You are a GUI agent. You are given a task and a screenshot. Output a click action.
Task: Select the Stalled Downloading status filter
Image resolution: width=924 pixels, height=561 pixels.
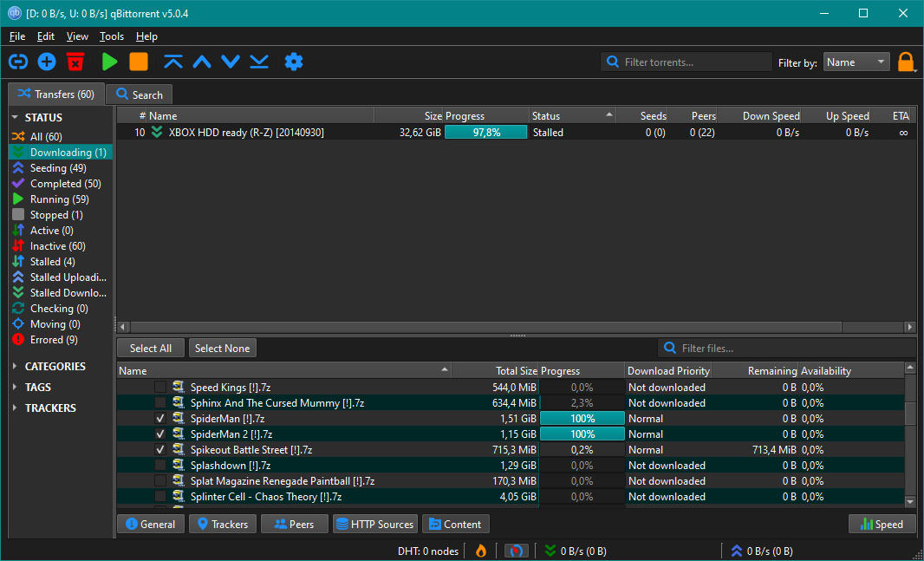point(61,293)
